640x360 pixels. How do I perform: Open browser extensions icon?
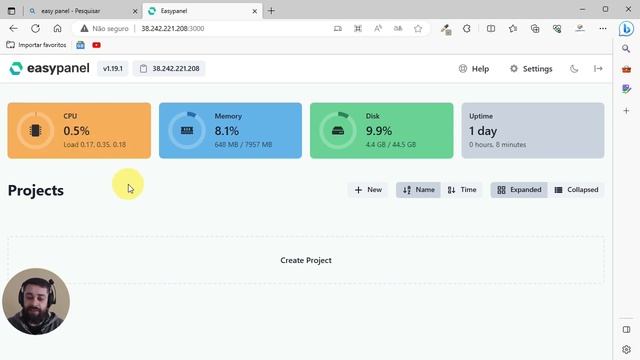[x=467, y=29]
